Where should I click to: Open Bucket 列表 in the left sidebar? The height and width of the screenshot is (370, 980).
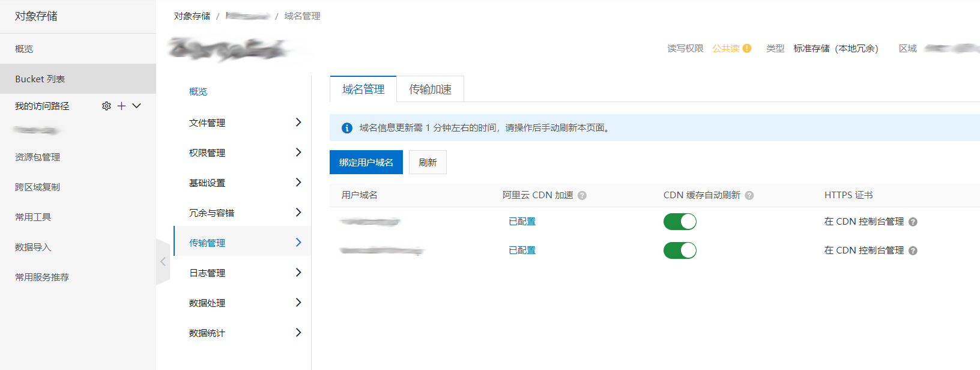(x=40, y=79)
